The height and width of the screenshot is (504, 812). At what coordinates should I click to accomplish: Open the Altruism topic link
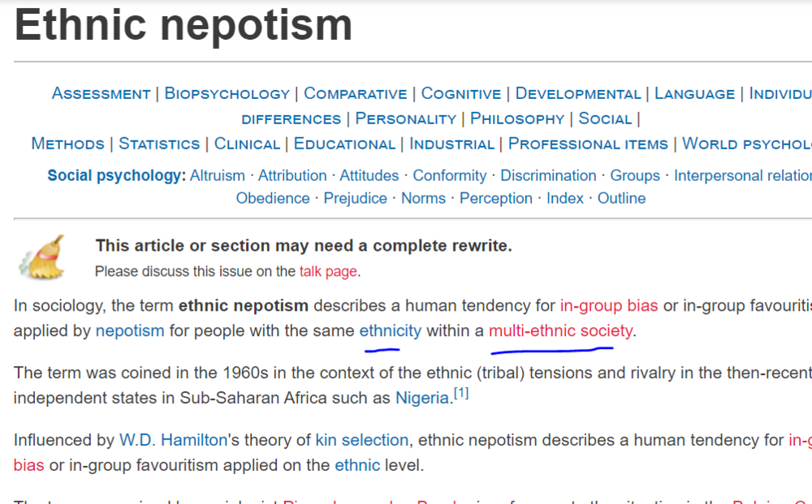[217, 176]
